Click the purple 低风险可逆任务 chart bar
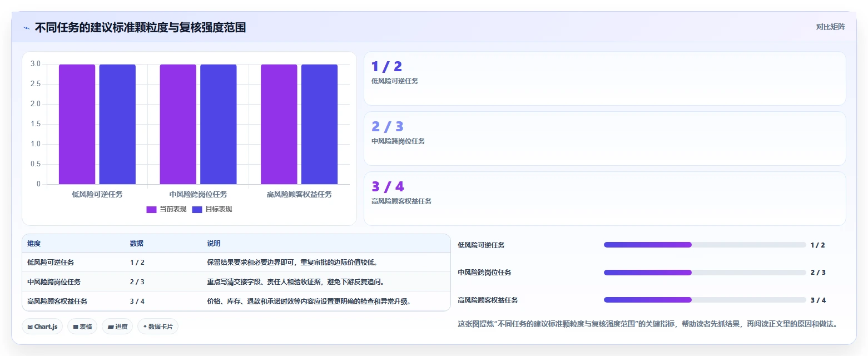The height and width of the screenshot is (356, 868). 77,124
